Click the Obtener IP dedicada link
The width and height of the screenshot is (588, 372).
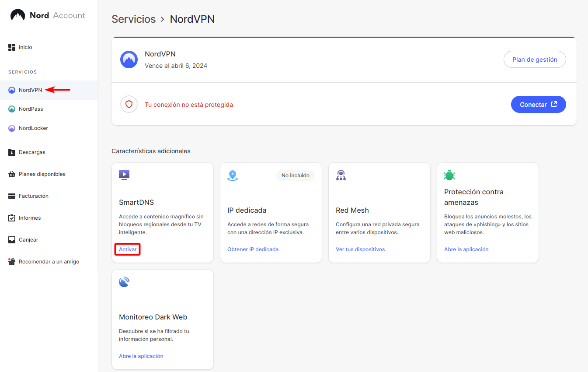[253, 249]
